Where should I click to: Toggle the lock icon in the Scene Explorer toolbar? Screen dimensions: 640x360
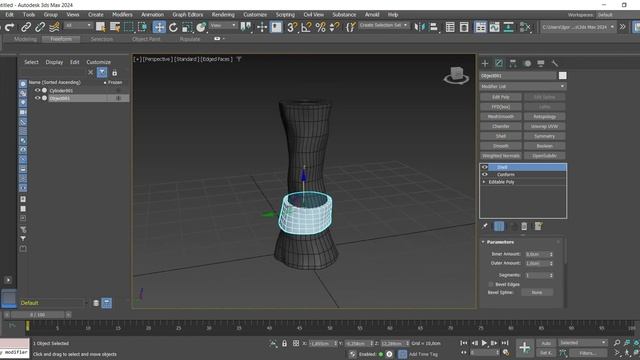click(115, 73)
